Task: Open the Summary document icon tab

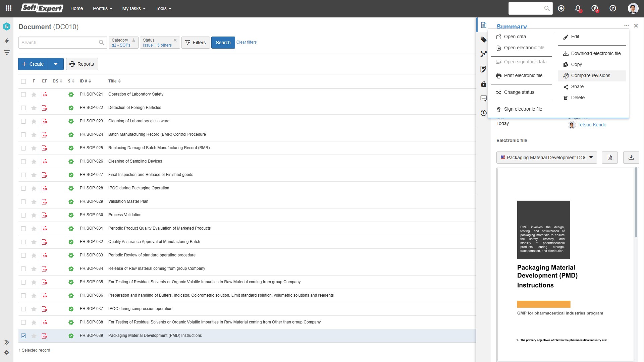Action: pyautogui.click(x=484, y=25)
